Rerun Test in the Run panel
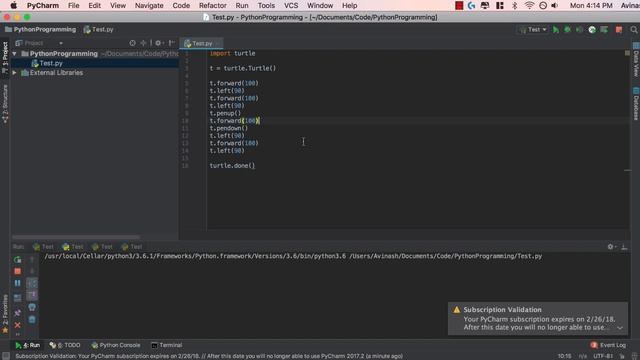640x360 pixels. (18, 260)
